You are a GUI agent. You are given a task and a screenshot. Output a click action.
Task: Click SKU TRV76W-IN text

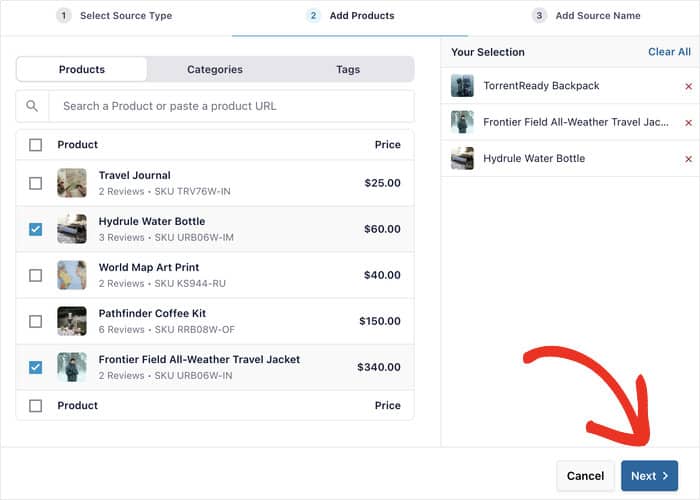click(x=192, y=192)
